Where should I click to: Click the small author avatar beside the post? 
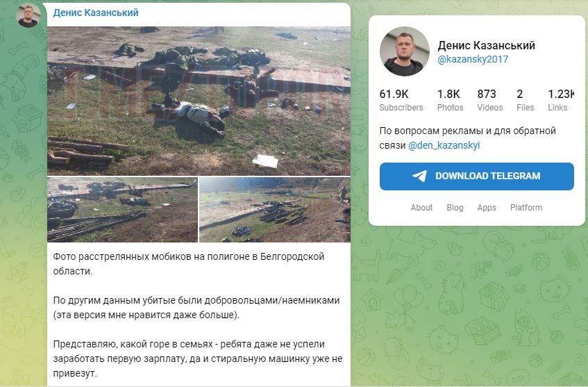pos(28,15)
